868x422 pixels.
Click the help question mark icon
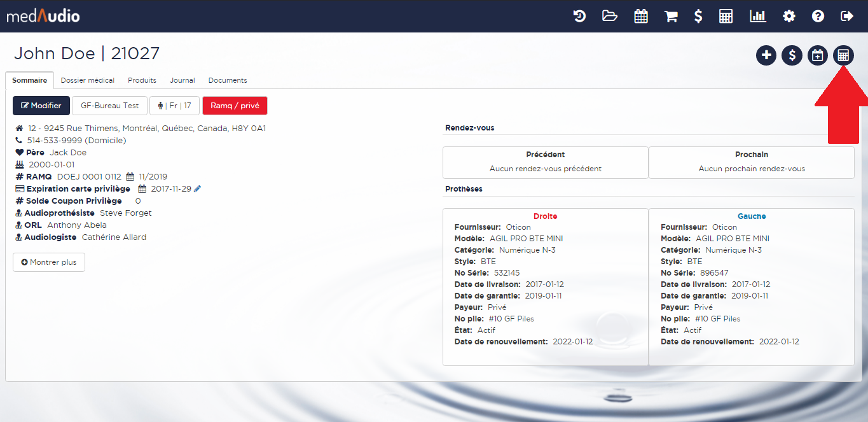click(818, 17)
